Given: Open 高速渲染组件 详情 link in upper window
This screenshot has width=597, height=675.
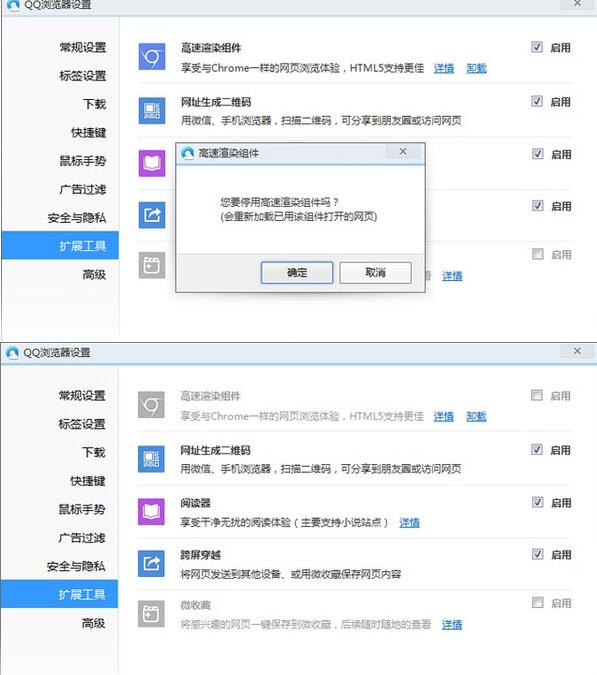Looking at the screenshot, I should [444, 68].
